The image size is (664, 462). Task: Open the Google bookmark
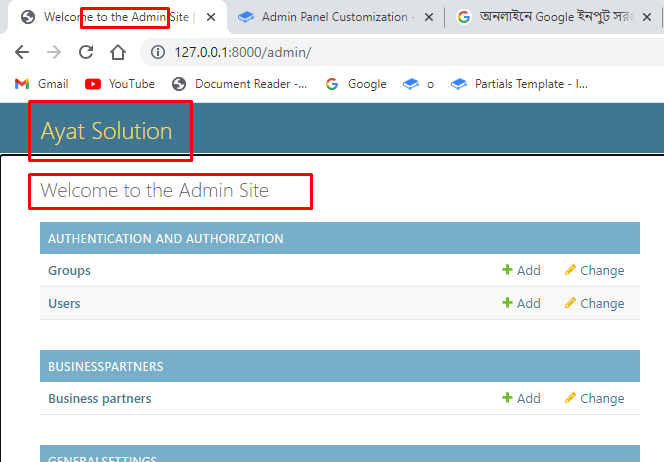356,84
